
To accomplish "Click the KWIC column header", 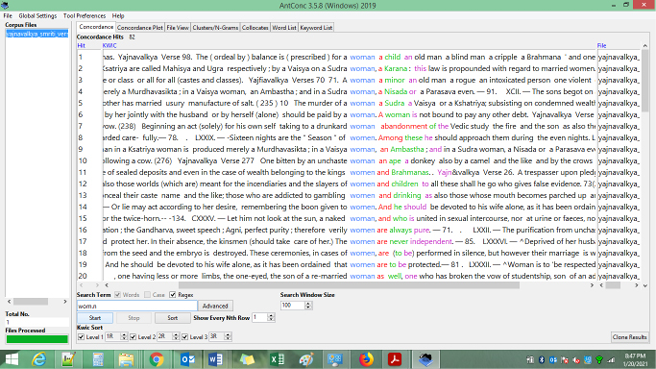I will (x=109, y=45).
